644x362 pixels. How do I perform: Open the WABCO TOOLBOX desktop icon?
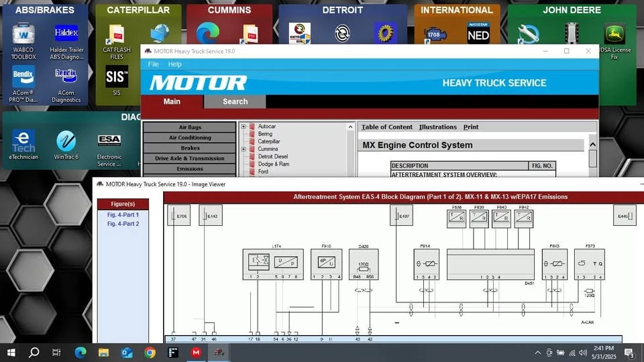(x=23, y=42)
